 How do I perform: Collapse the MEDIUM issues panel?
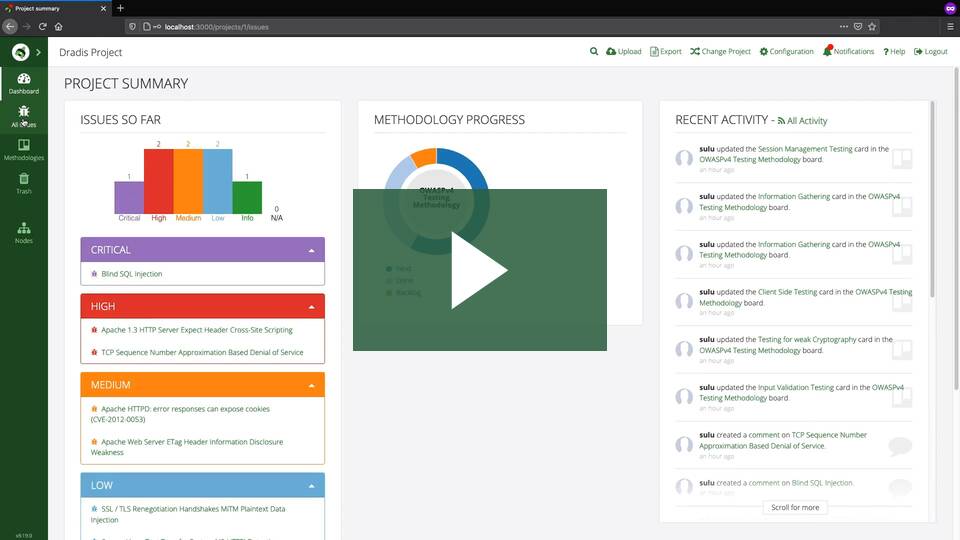click(312, 386)
